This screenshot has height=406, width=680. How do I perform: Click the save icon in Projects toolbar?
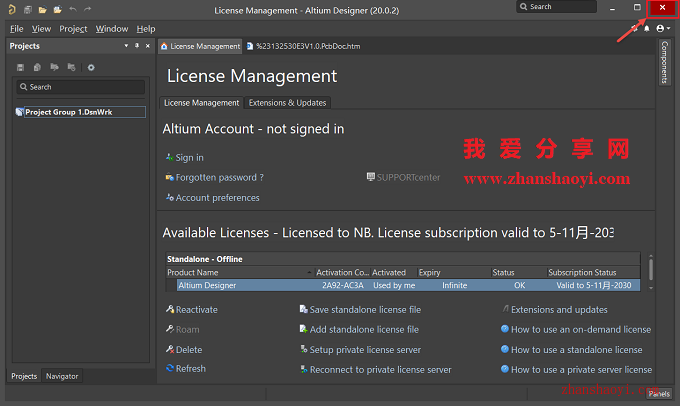click(x=20, y=67)
